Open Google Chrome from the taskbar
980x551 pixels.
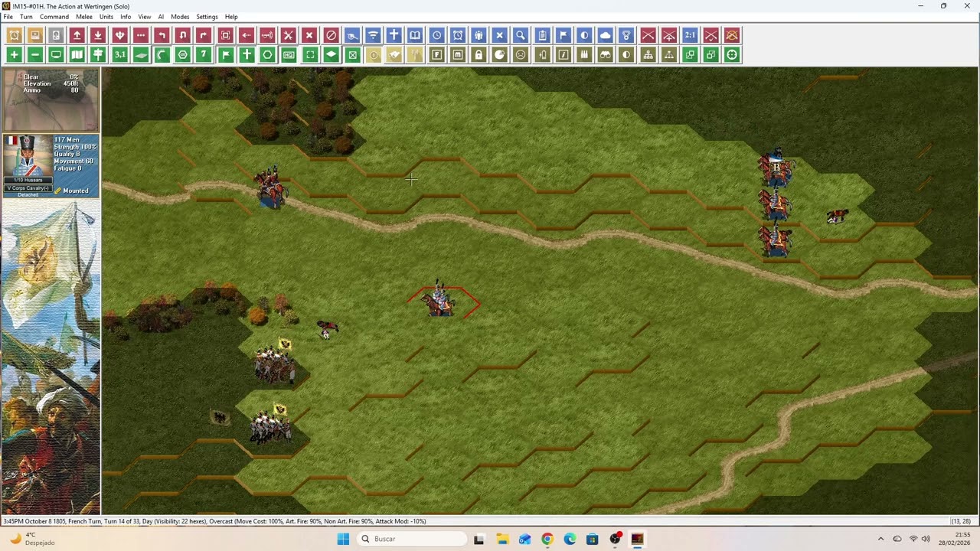(x=547, y=539)
